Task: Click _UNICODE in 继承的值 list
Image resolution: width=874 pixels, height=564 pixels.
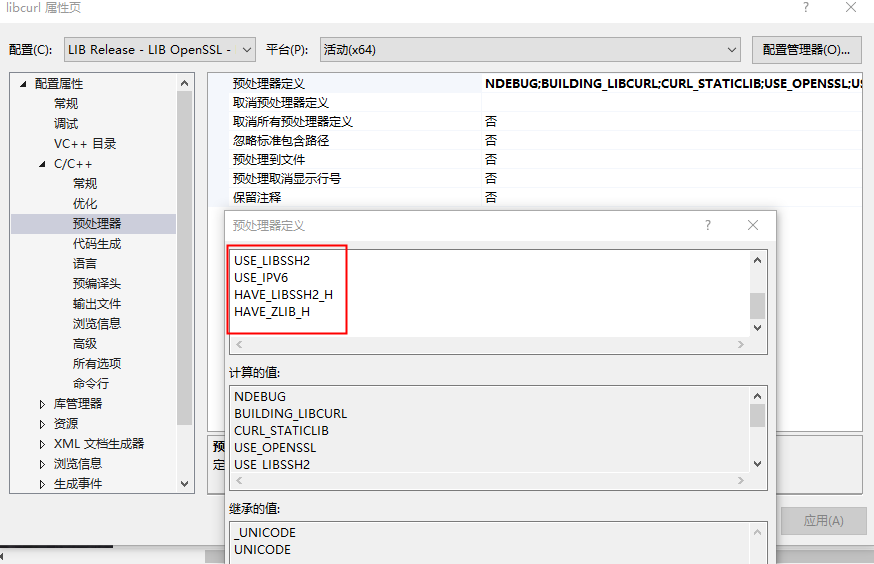Action: point(265,533)
